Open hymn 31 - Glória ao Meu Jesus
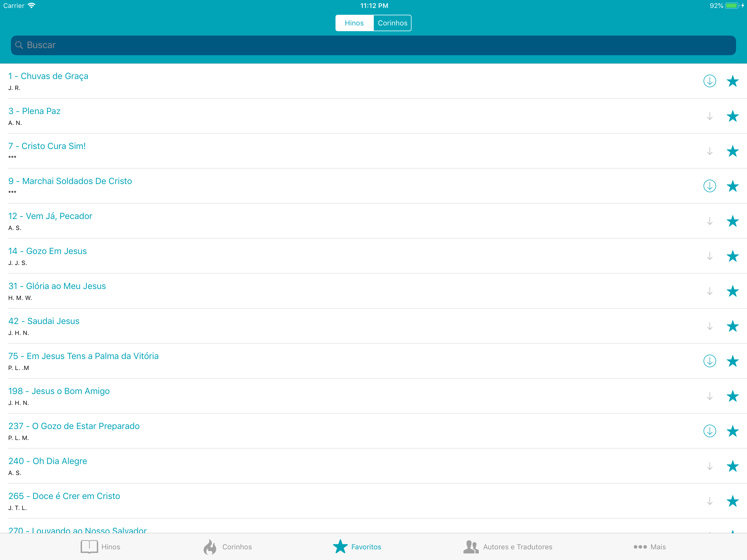The height and width of the screenshot is (560, 747). [373, 291]
